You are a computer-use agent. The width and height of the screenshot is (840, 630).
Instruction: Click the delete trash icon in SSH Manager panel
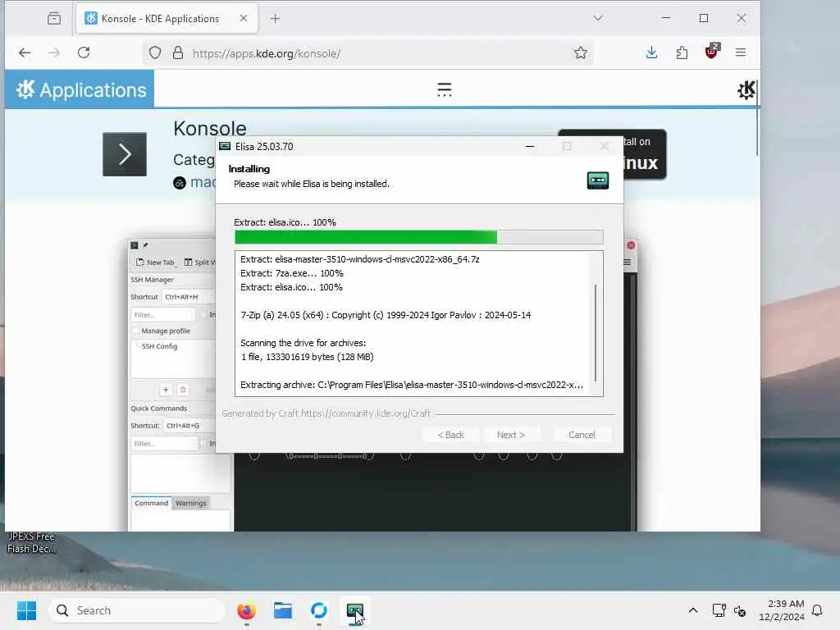pyautogui.click(x=183, y=390)
